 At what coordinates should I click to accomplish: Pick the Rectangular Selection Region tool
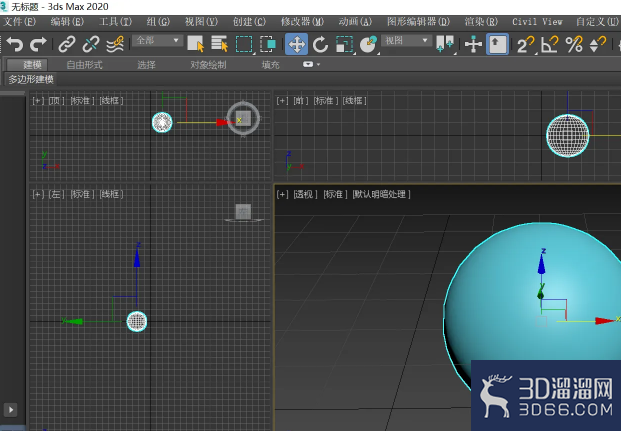[x=244, y=44]
